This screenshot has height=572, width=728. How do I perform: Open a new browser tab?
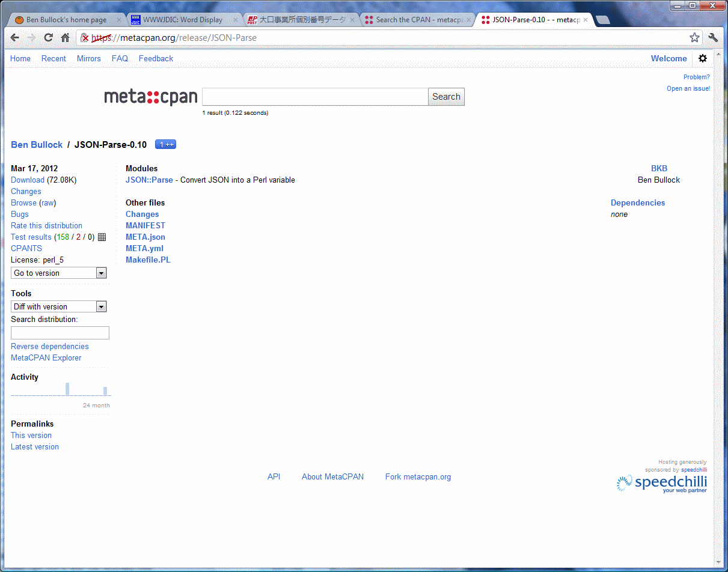pos(602,20)
